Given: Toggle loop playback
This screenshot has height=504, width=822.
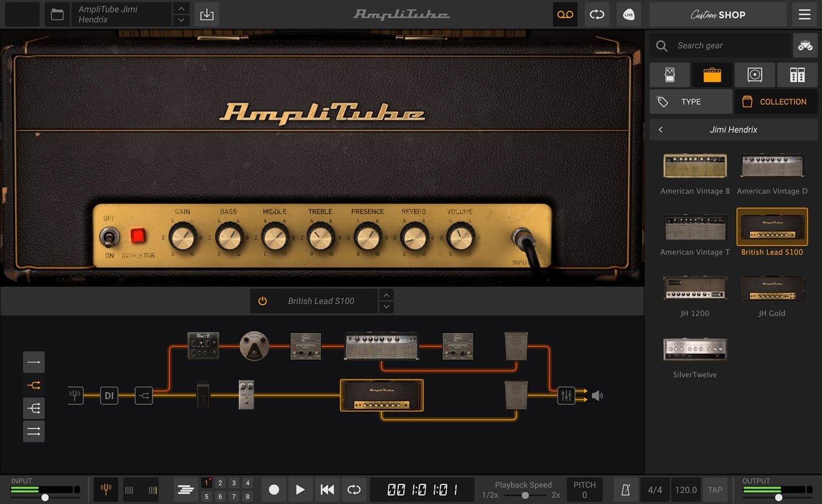Looking at the screenshot, I should click(354, 489).
